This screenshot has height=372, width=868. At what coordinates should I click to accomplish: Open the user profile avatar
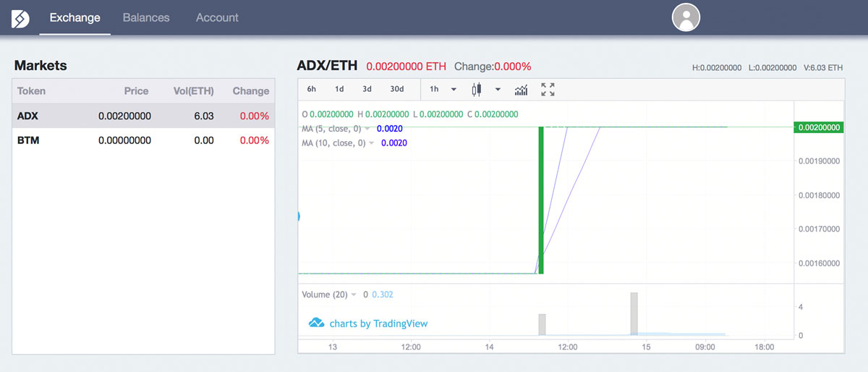(x=686, y=17)
